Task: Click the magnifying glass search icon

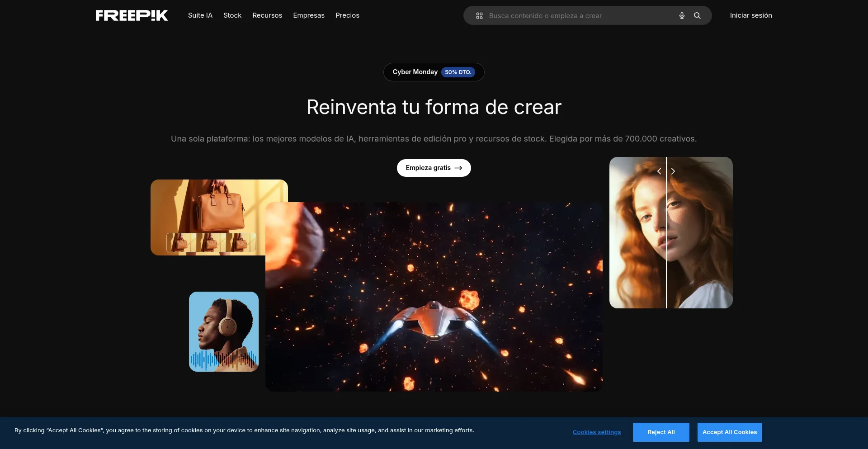Action: tap(697, 16)
